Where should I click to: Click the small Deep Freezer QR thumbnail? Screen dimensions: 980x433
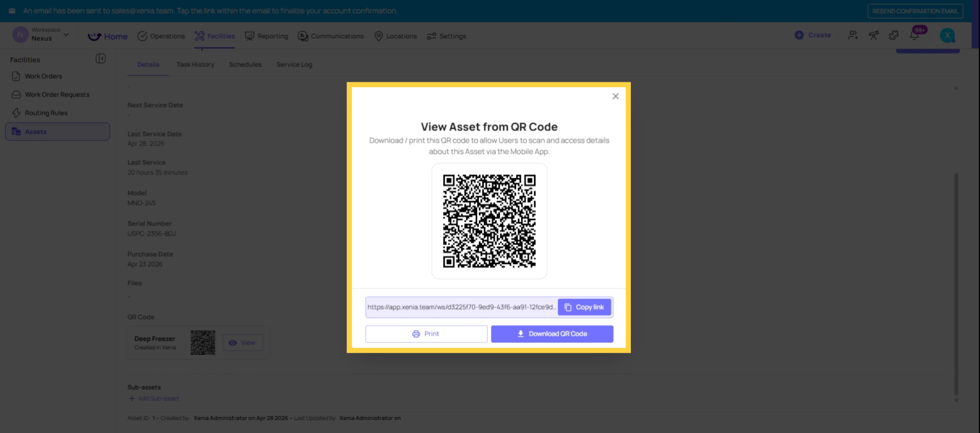[x=203, y=343]
